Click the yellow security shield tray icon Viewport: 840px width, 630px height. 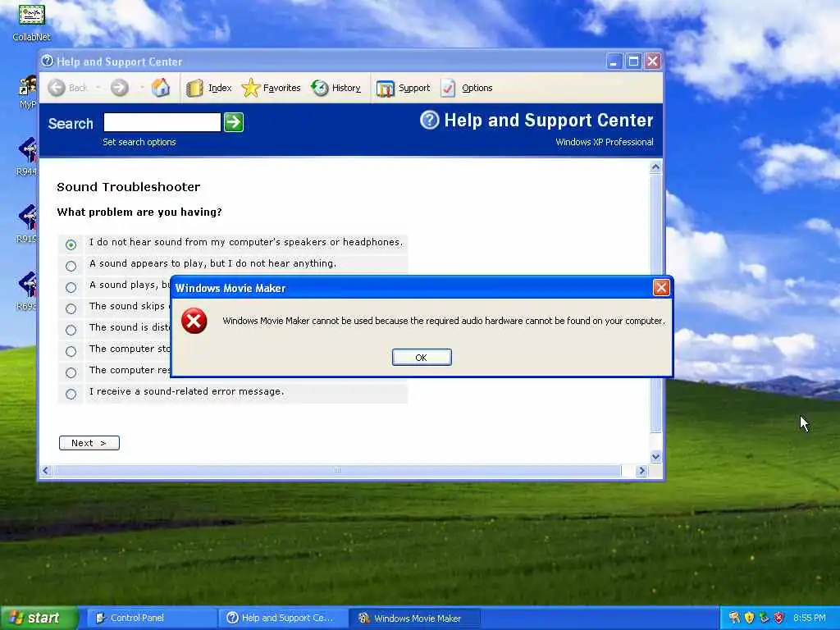pos(749,618)
